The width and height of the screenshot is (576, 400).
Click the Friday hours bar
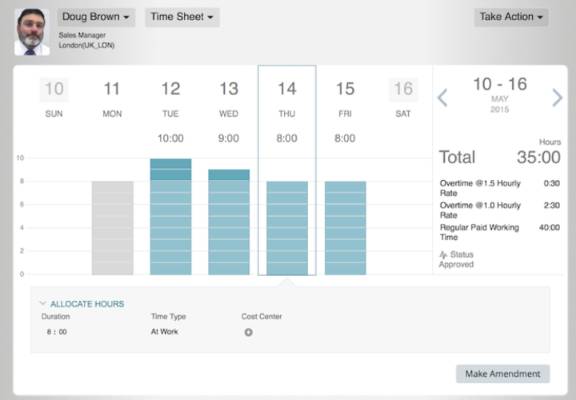click(345, 228)
